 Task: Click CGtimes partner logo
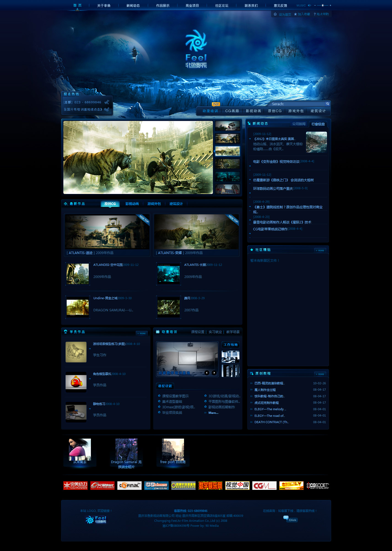(x=156, y=485)
